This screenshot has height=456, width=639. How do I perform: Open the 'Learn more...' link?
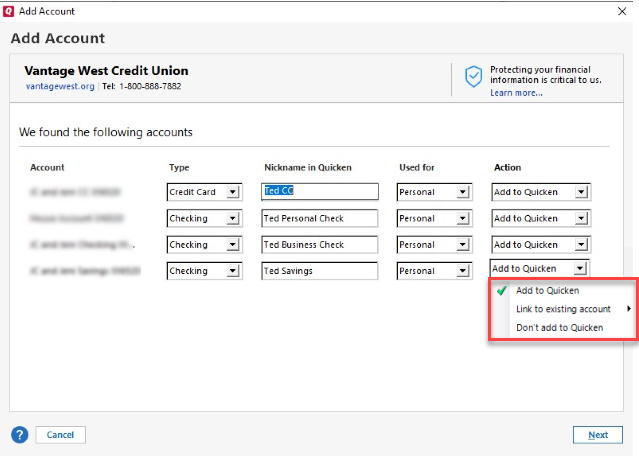click(x=516, y=93)
